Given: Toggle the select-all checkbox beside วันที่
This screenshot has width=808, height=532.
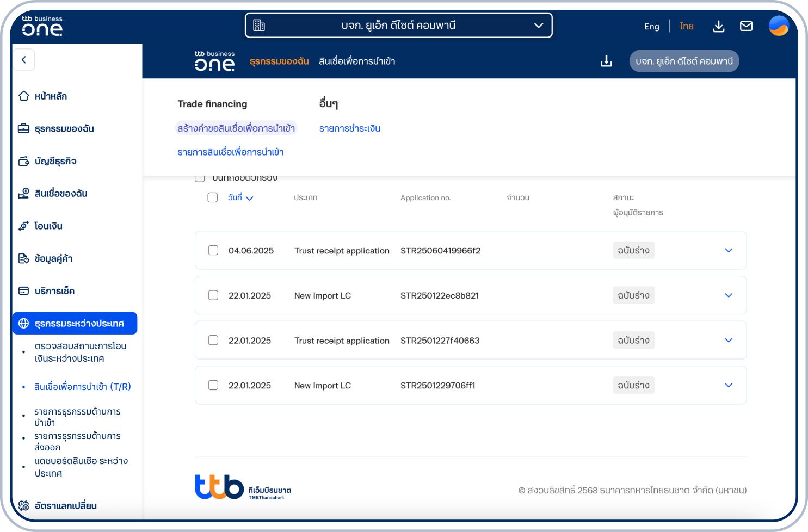Looking at the screenshot, I should (x=213, y=197).
